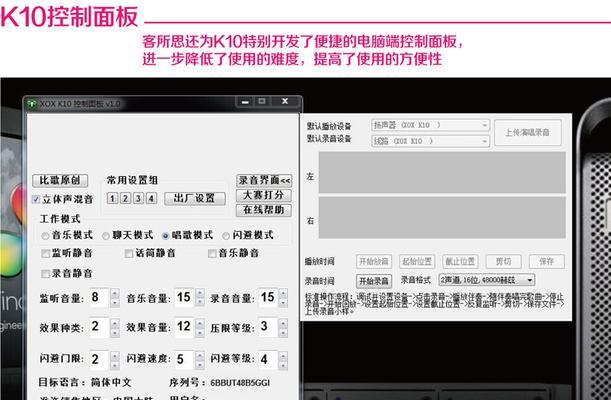
Task: Increase 效果音量 with its up arrow
Action: point(200,323)
